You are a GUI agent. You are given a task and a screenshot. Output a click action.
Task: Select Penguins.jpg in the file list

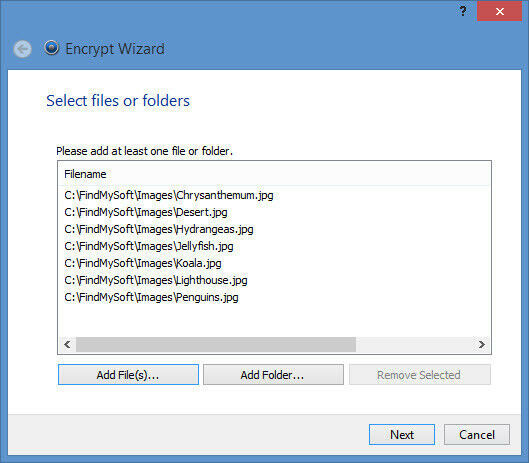(151, 297)
